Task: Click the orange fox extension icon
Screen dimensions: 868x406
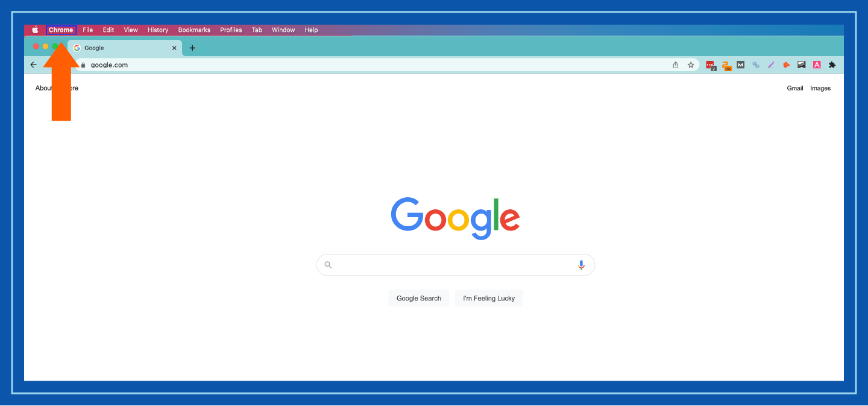Action: pyautogui.click(x=786, y=65)
